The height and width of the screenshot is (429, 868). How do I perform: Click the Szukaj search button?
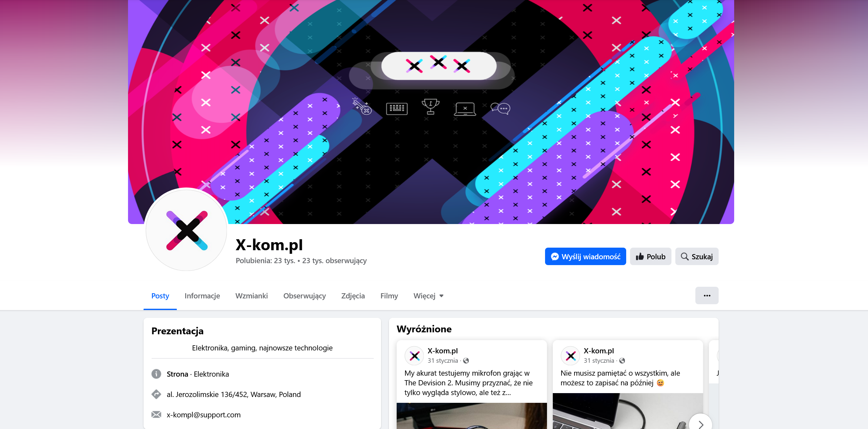click(x=696, y=256)
